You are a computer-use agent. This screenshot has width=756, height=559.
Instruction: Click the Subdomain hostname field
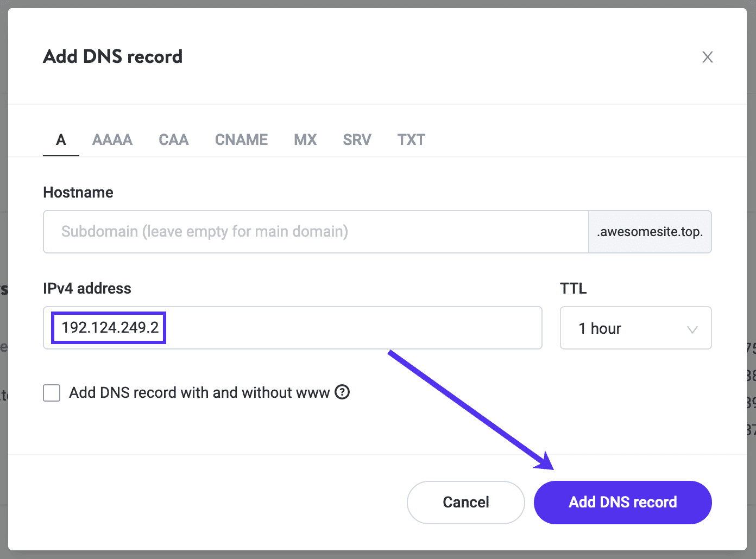click(x=315, y=232)
